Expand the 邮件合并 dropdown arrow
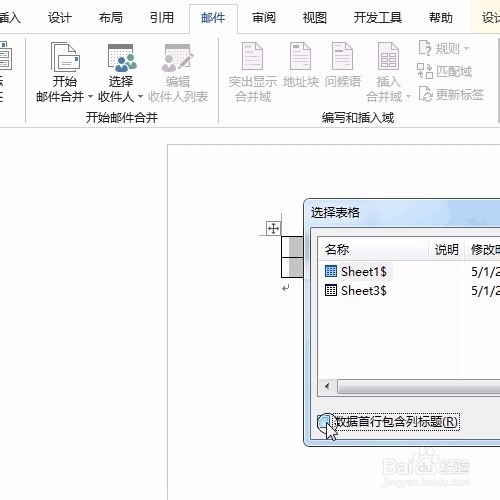This screenshot has height=500, width=500. 90,97
